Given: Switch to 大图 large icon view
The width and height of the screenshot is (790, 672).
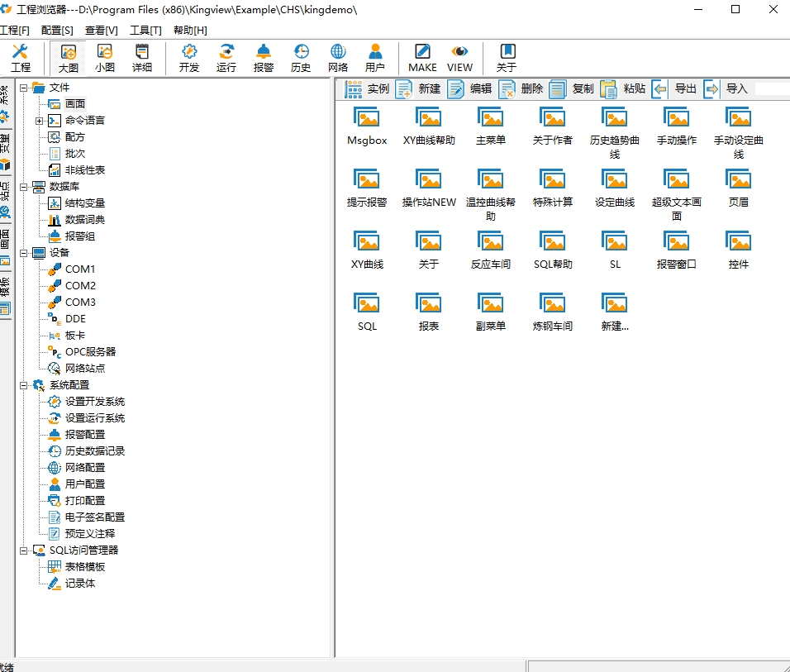Looking at the screenshot, I should (69, 58).
